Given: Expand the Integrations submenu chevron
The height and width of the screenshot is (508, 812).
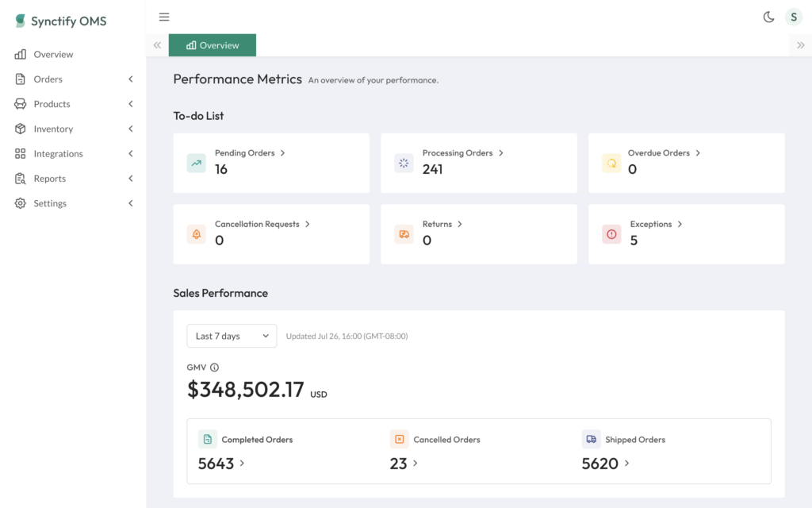Looking at the screenshot, I should (x=131, y=154).
